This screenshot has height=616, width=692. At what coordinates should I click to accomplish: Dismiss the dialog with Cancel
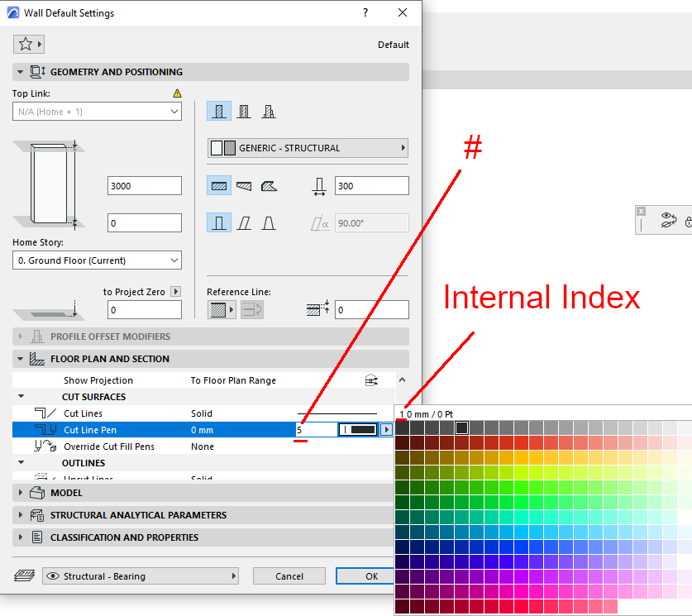(289, 575)
